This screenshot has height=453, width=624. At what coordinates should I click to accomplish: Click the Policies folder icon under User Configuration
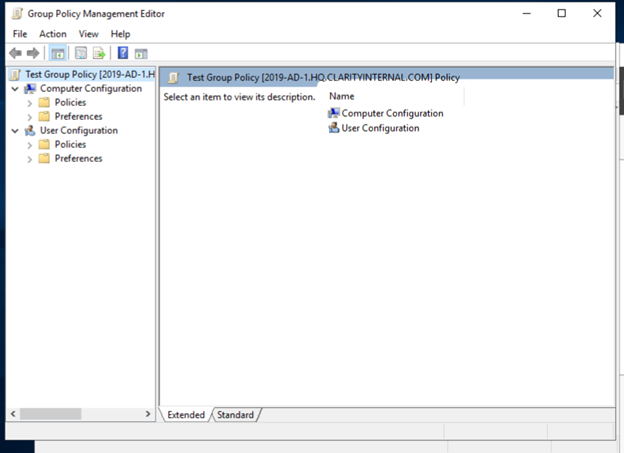tap(44, 144)
